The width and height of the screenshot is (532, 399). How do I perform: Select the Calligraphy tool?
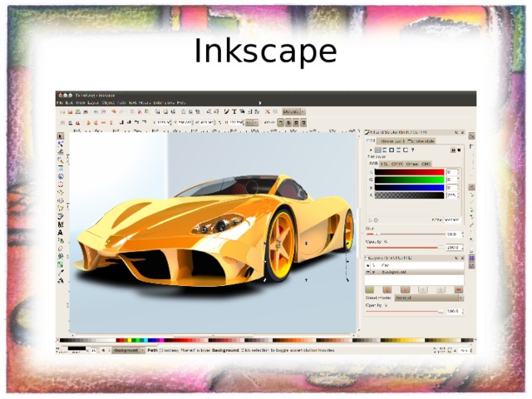pos(61,224)
